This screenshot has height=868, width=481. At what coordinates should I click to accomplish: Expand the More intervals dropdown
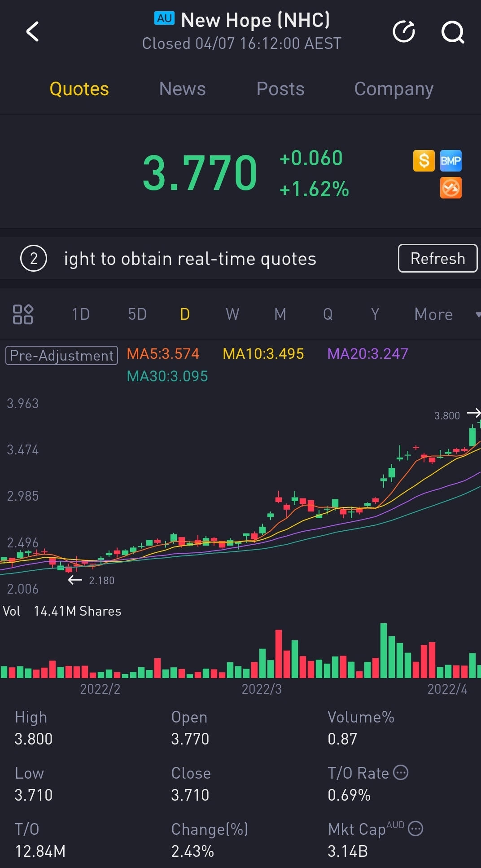(433, 314)
